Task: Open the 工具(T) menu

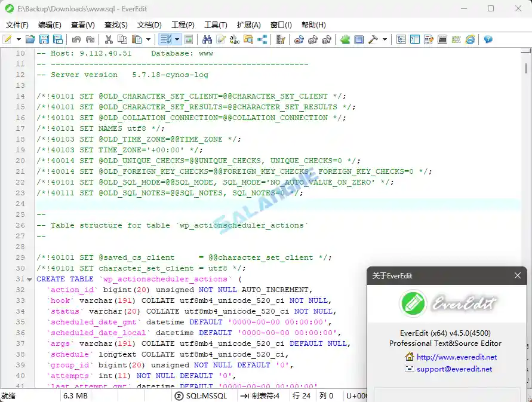Action: (216, 25)
